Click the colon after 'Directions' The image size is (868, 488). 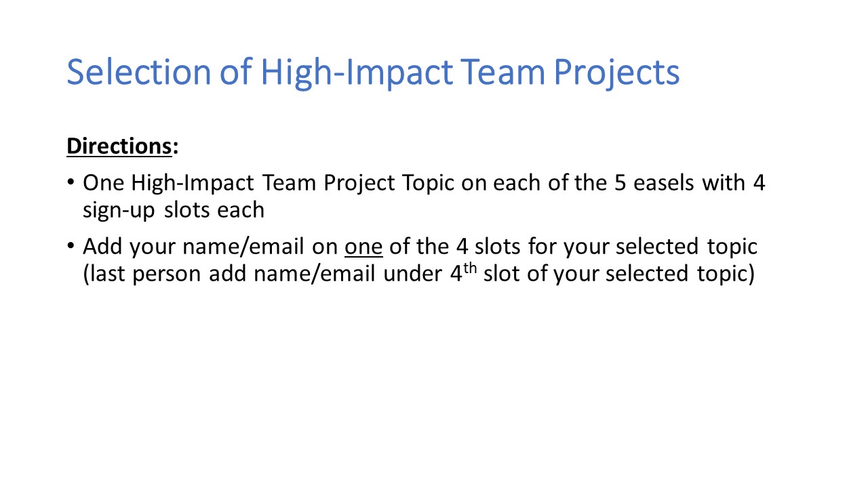point(175,148)
